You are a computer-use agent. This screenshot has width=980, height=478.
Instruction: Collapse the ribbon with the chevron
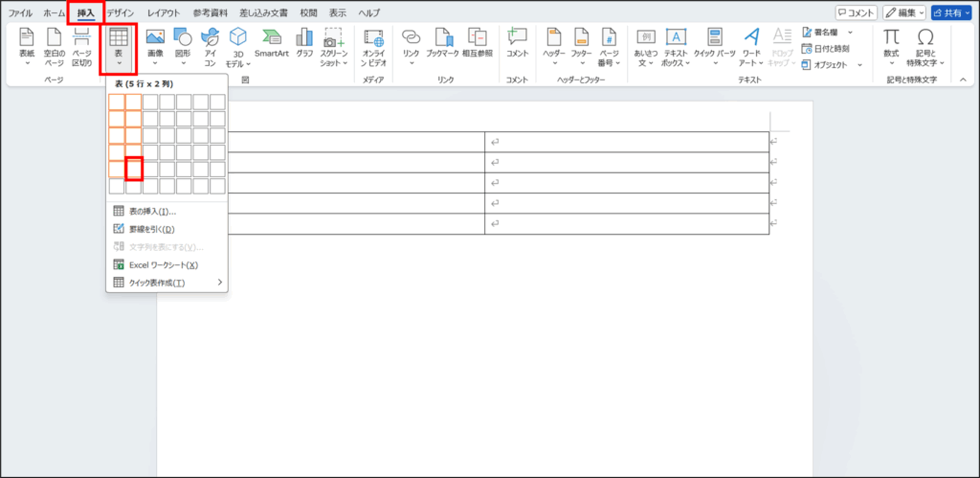963,80
